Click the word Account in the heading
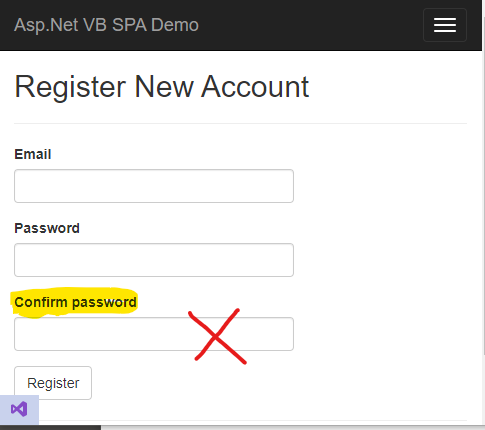The image size is (485, 430). (x=255, y=87)
